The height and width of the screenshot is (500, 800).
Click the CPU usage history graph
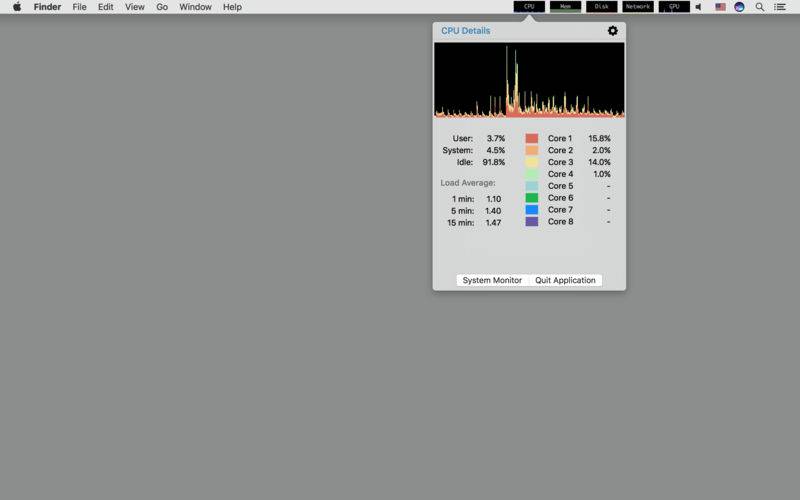tap(529, 80)
